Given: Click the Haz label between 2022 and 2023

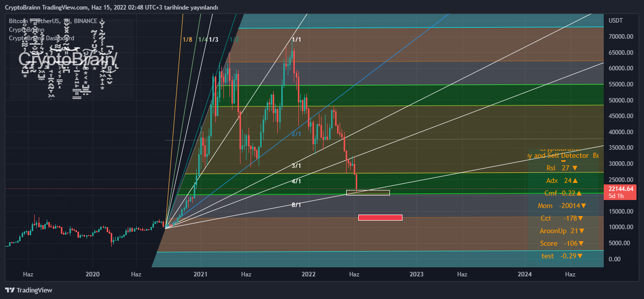Looking at the screenshot, I should pyautogui.click(x=354, y=274).
